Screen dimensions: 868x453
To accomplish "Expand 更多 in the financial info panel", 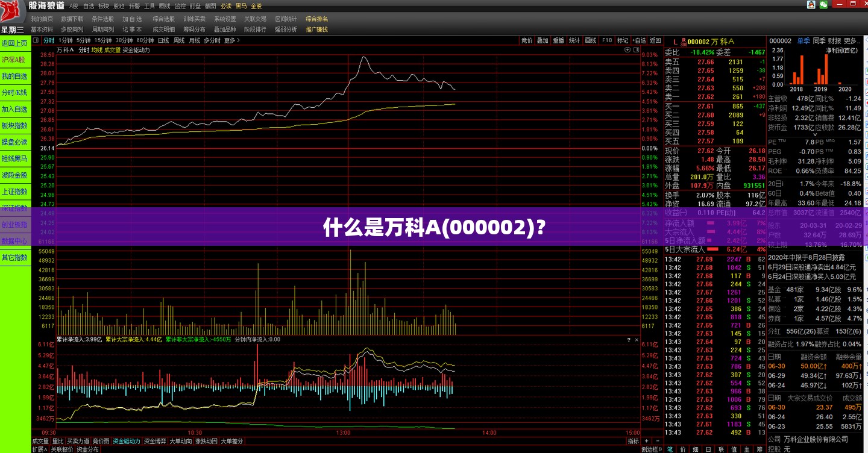I will click(x=852, y=40).
